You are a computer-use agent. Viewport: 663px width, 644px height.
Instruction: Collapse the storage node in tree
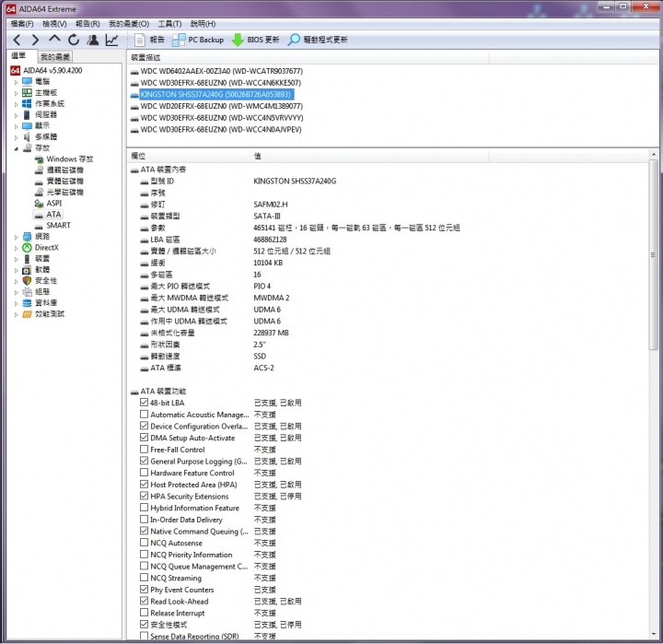click(16, 148)
